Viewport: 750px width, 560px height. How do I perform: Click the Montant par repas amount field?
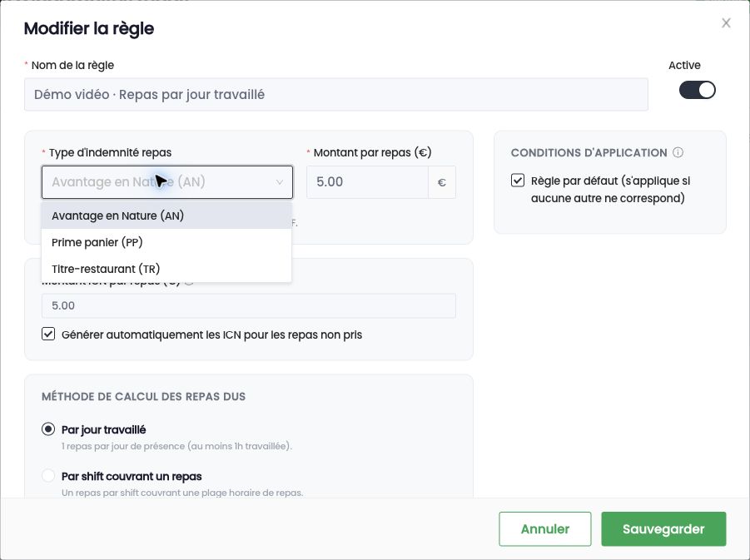click(x=367, y=182)
